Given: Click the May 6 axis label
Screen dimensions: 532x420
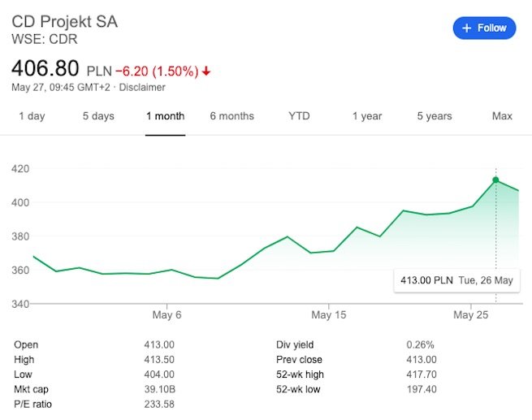Looking at the screenshot, I should [167, 315].
